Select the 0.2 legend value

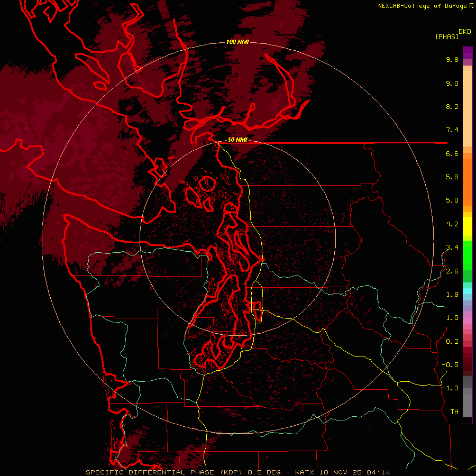click(x=452, y=342)
